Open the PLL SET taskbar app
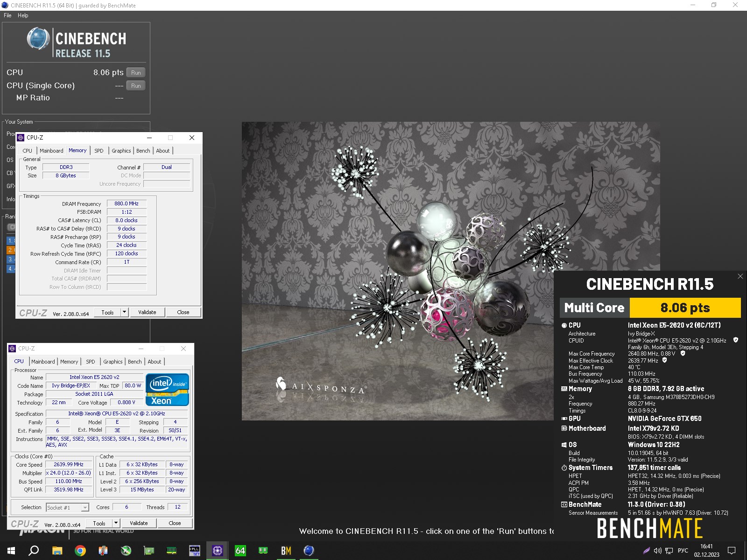The width and height of the screenshot is (747, 560). pos(195,551)
